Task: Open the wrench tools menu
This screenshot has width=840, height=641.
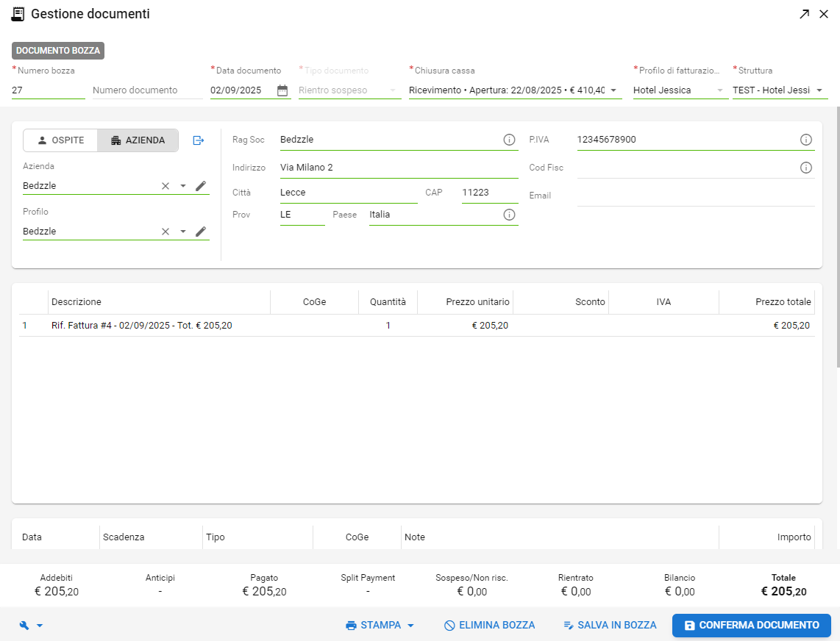Action: coord(31,626)
